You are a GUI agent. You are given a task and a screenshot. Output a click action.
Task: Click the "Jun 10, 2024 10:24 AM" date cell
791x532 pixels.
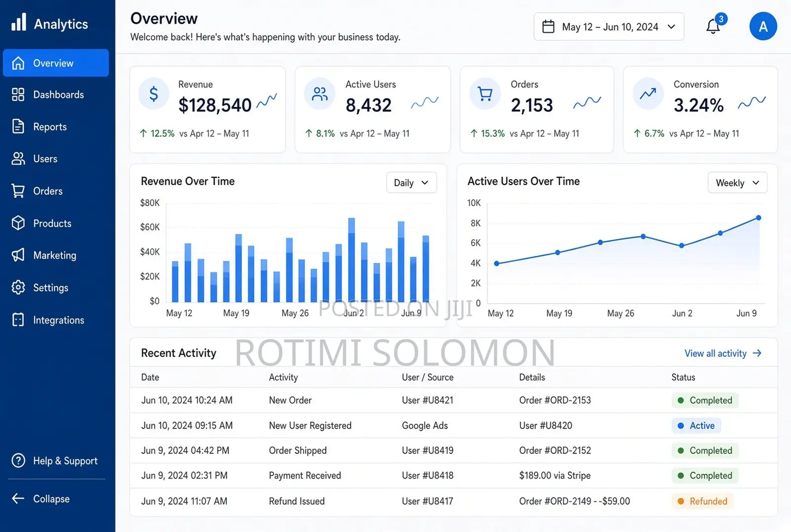point(187,400)
